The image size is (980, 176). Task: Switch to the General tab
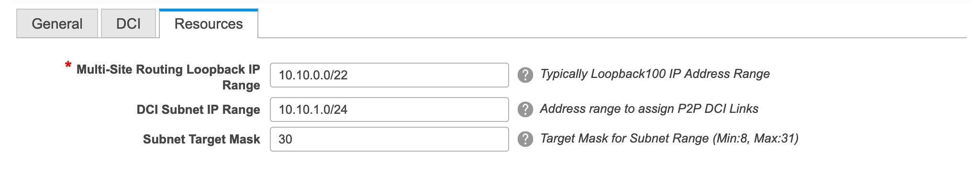pos(57,23)
